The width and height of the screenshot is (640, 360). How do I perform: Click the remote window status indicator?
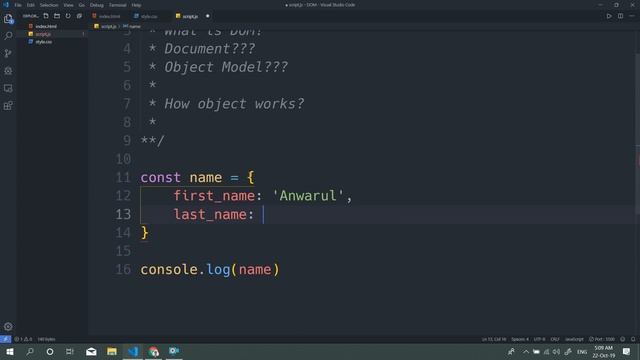pyautogui.click(x=5, y=339)
